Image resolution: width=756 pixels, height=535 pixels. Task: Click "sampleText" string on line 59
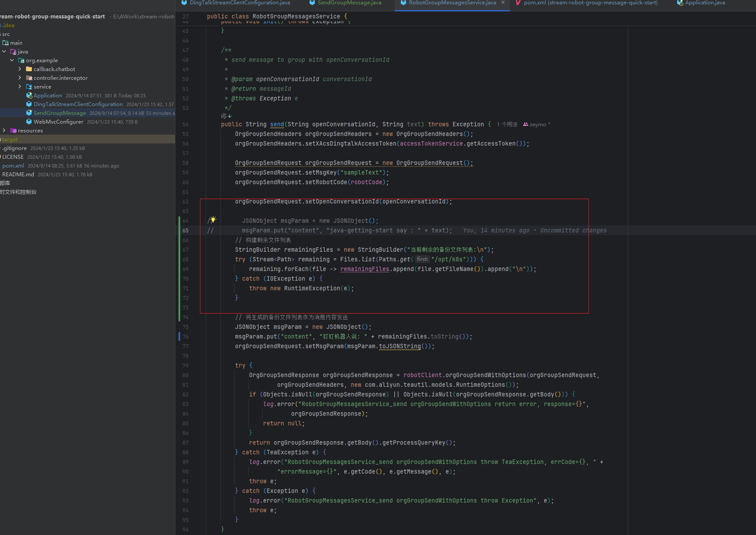pyautogui.click(x=361, y=173)
